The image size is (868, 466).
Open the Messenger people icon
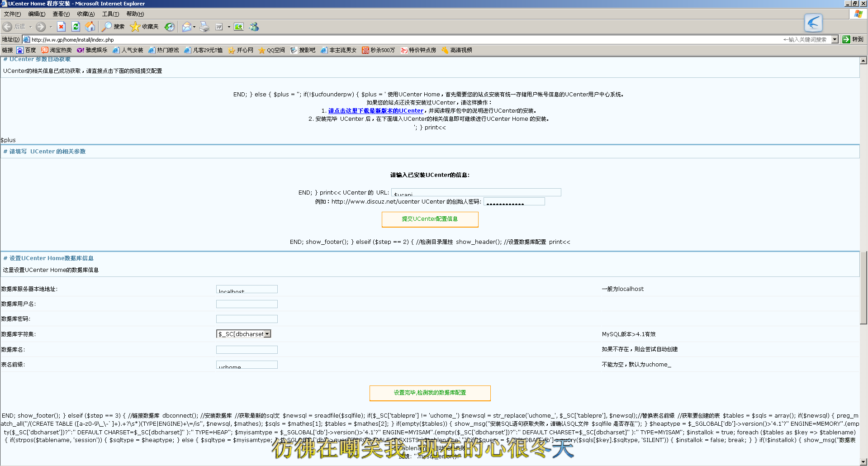point(254,27)
